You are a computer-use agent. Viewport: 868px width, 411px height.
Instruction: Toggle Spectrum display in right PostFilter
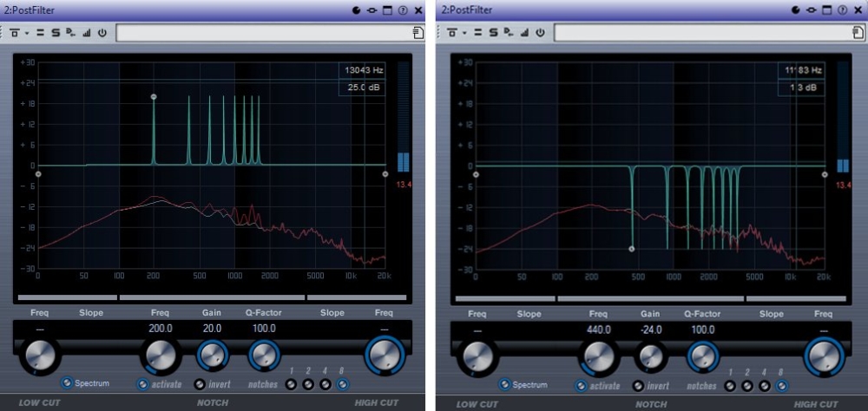[505, 384]
